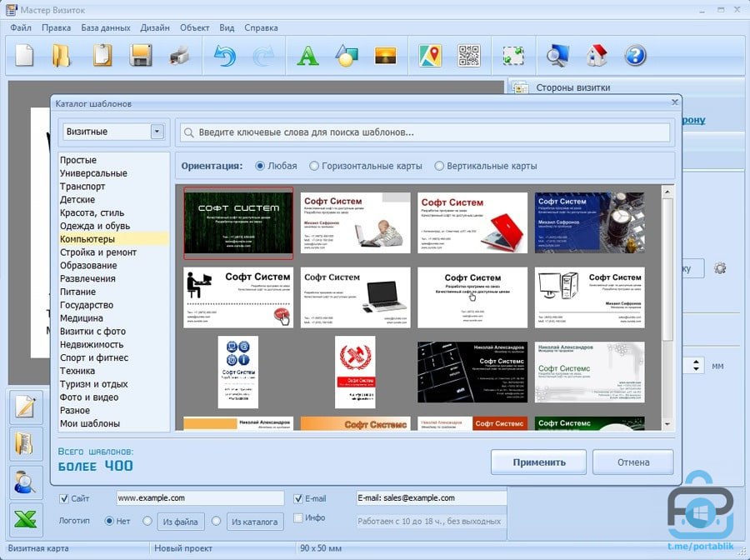750x560 pixels.
Task: Add a map with pin icon
Action: [431, 56]
